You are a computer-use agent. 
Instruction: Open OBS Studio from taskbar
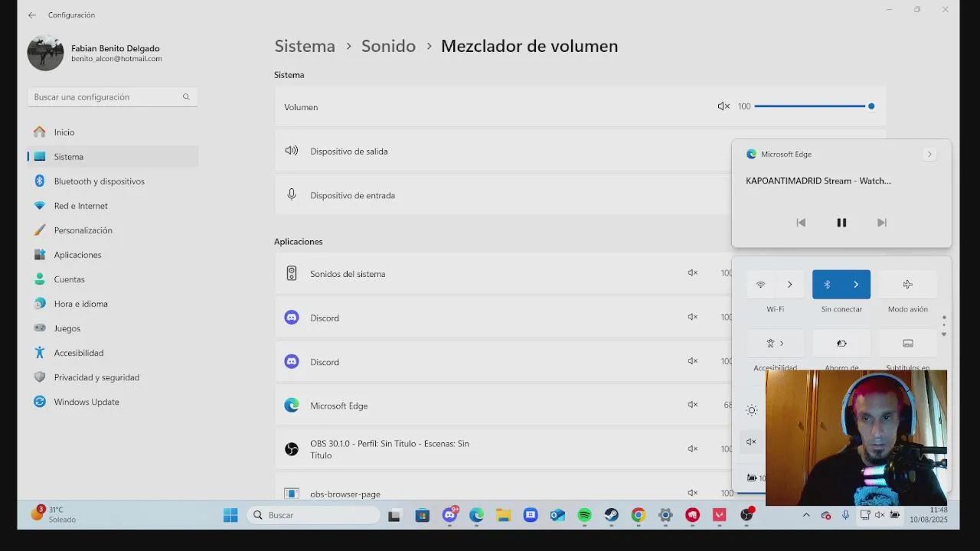tap(746, 515)
